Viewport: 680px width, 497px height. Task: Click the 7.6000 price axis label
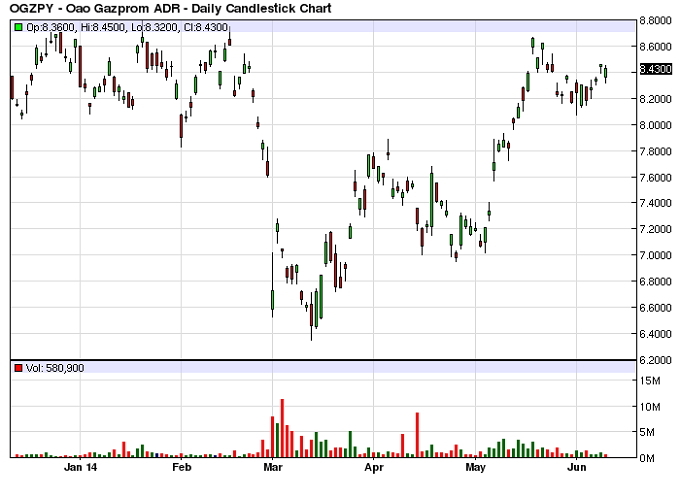[x=655, y=177]
